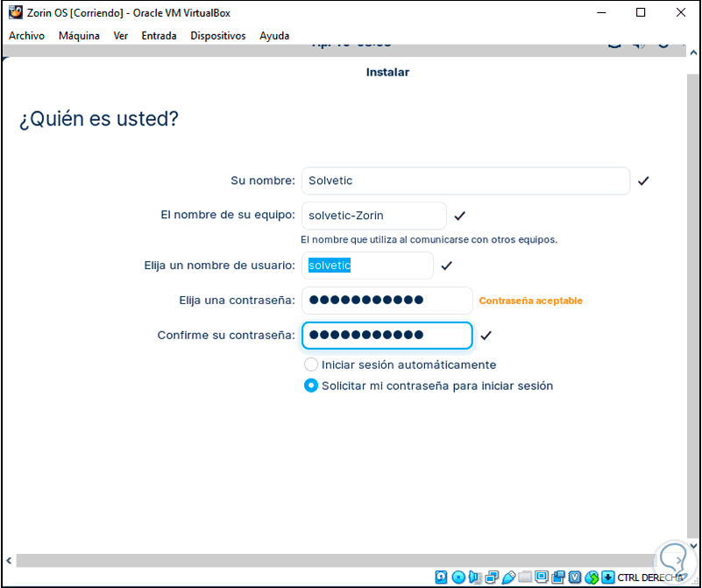The height and width of the screenshot is (588, 702).
Task: Click the Elija una contraseña field
Action: click(x=386, y=301)
